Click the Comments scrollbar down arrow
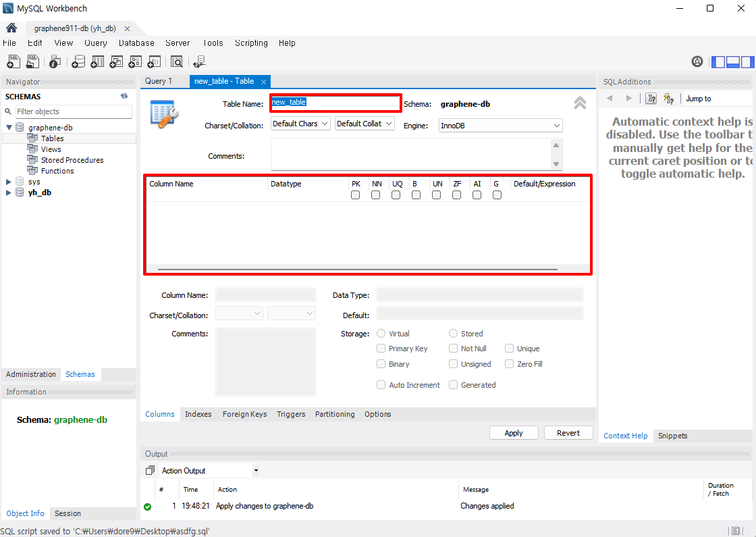The height and width of the screenshot is (537, 756). pos(556,164)
